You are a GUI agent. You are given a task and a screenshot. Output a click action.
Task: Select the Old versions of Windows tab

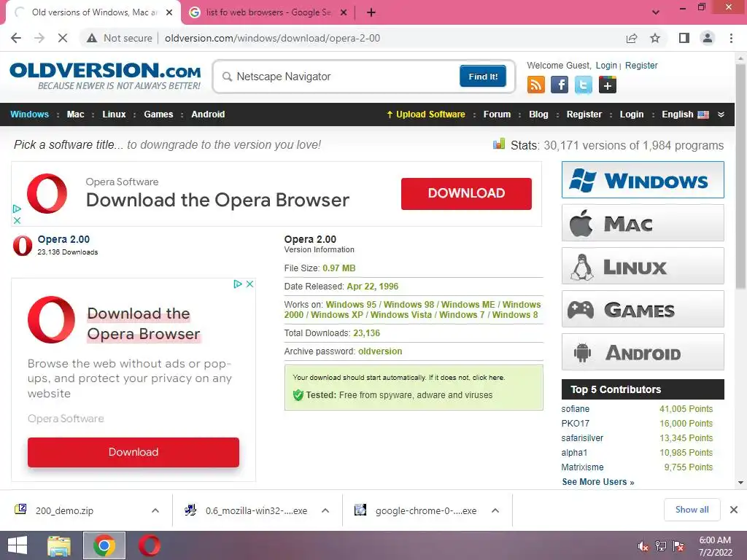tap(94, 12)
